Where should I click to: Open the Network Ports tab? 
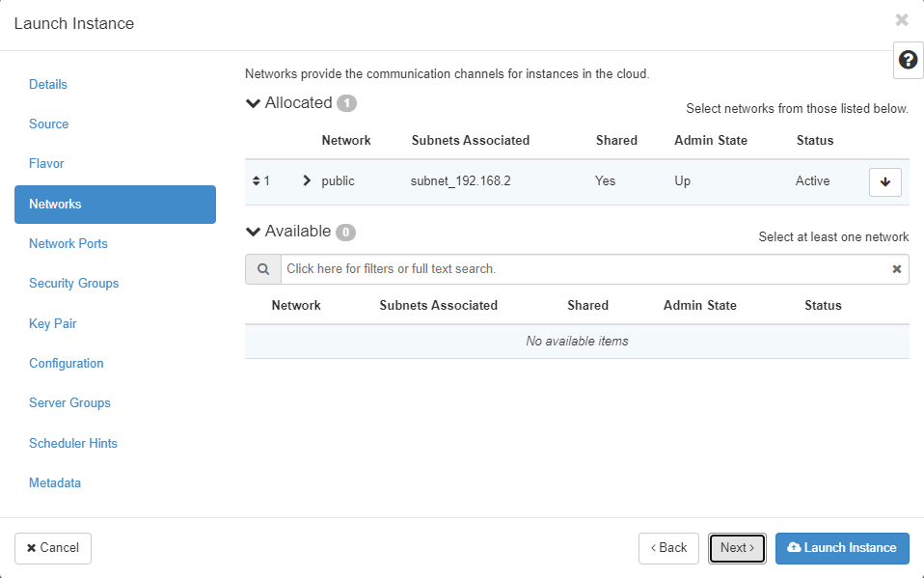coord(68,244)
